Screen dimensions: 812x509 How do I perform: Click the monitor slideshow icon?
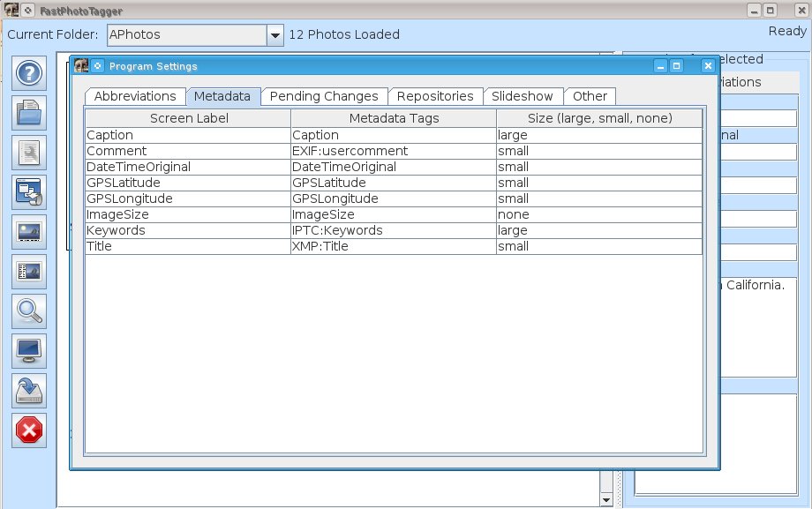point(30,351)
